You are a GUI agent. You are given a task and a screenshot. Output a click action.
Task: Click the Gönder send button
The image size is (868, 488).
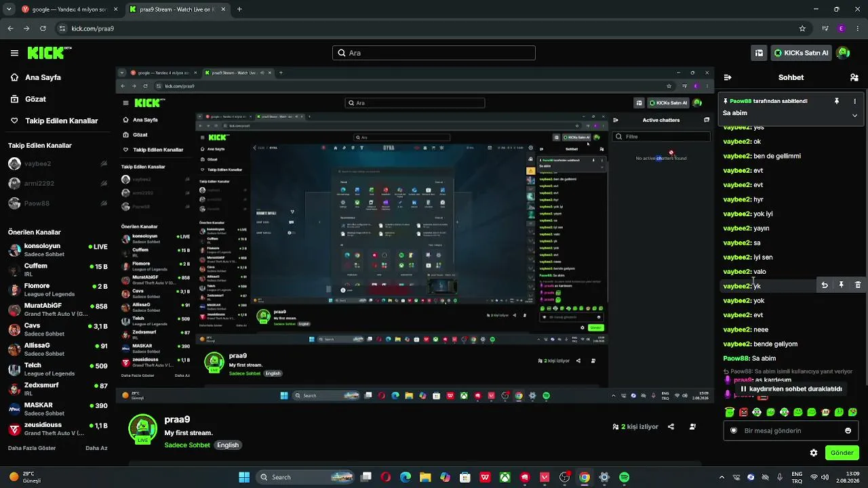click(x=842, y=453)
